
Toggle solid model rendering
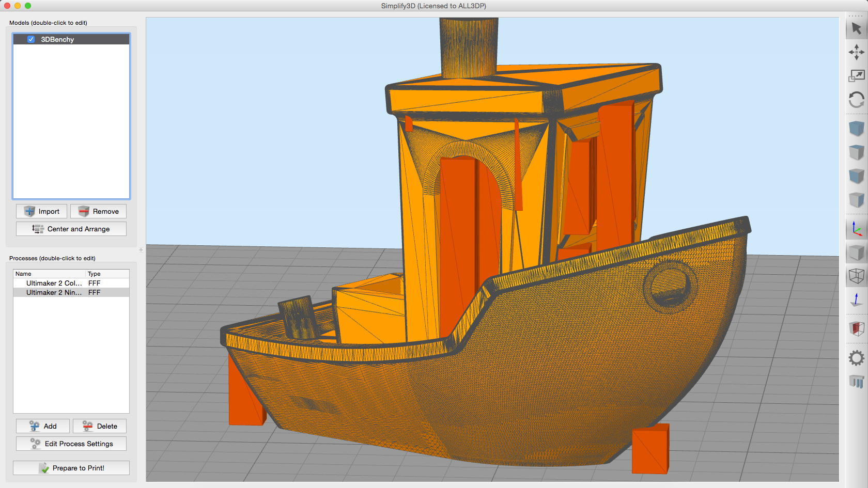[x=856, y=253]
